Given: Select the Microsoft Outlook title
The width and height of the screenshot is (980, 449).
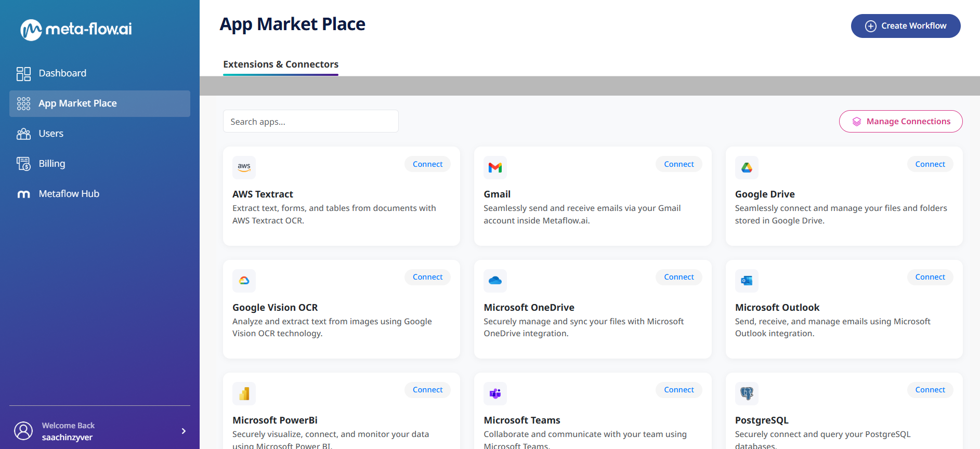Looking at the screenshot, I should point(777,308).
